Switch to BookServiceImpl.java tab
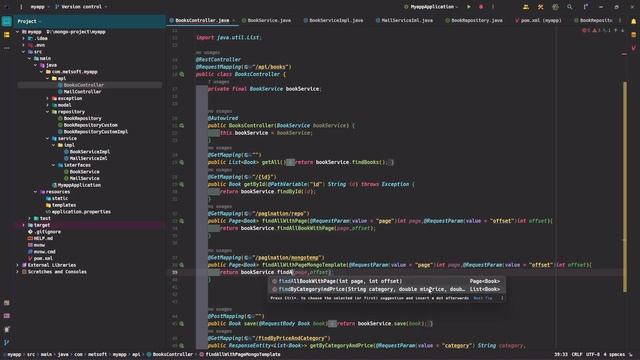The image size is (640, 360). pos(333,20)
